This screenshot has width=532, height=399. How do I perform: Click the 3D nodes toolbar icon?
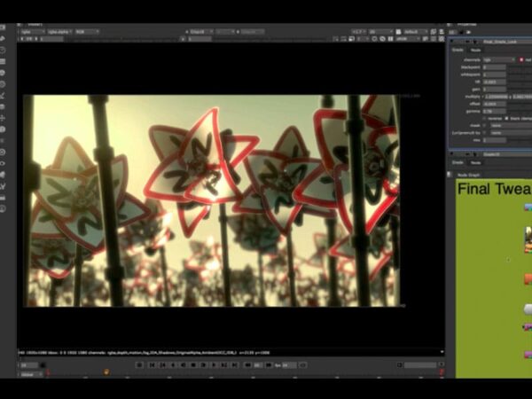coord(3,129)
